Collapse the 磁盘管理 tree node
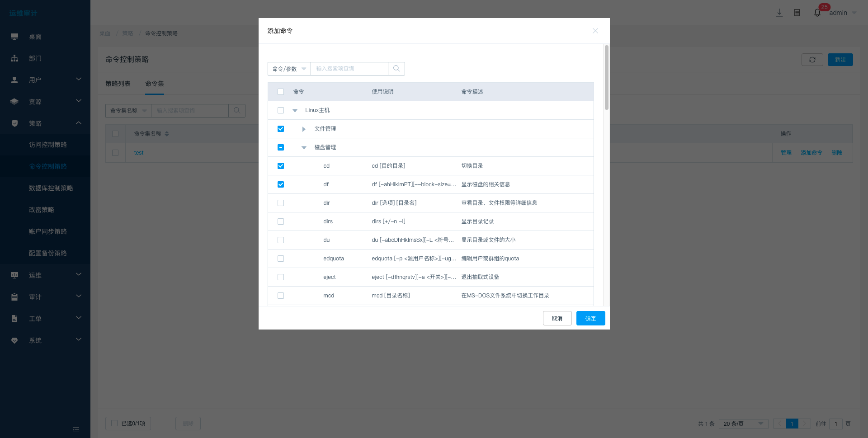The image size is (868, 438). click(x=304, y=148)
